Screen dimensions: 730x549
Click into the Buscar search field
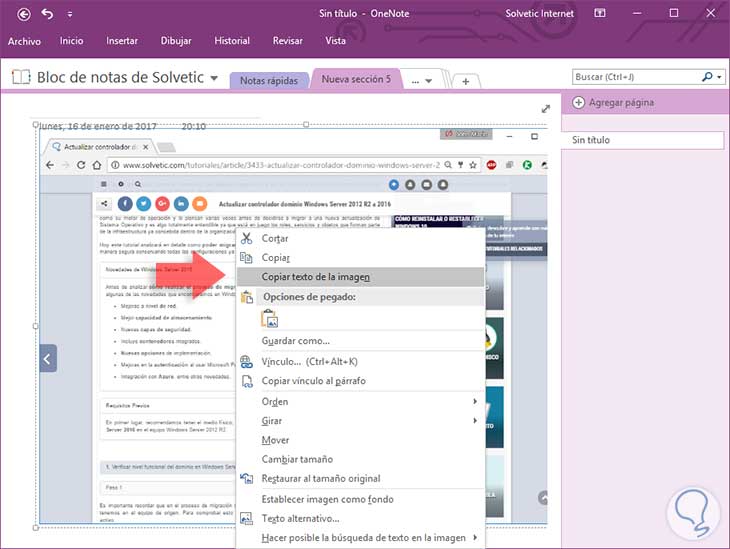(635, 77)
